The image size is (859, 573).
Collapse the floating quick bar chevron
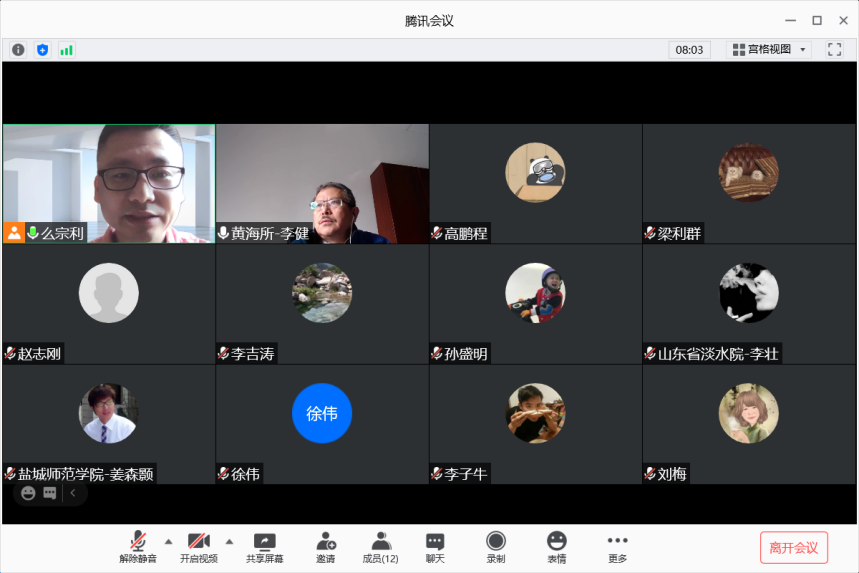73,493
